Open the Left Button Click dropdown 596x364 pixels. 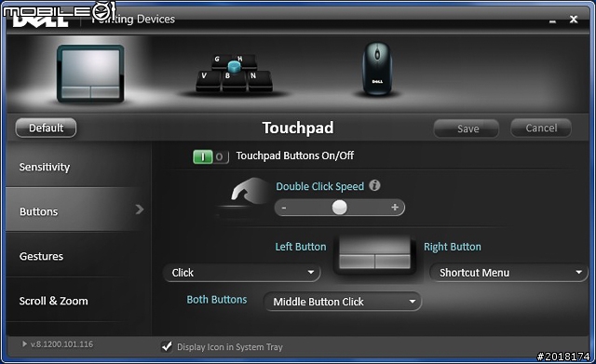pos(242,273)
